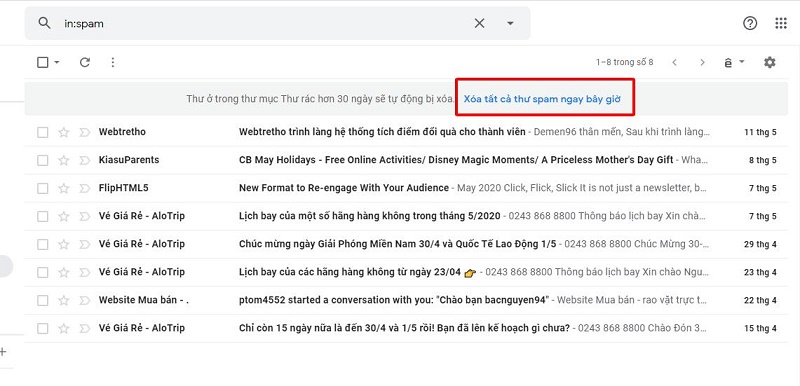The image size is (800, 386).
Task: Mark the Webtretho email as important
Action: pyautogui.click(x=84, y=133)
